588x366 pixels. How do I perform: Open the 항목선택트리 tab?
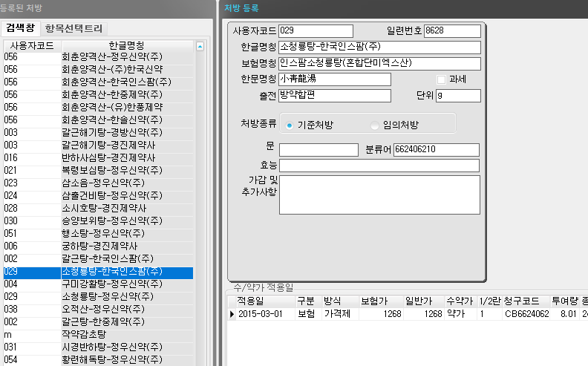pos(73,29)
